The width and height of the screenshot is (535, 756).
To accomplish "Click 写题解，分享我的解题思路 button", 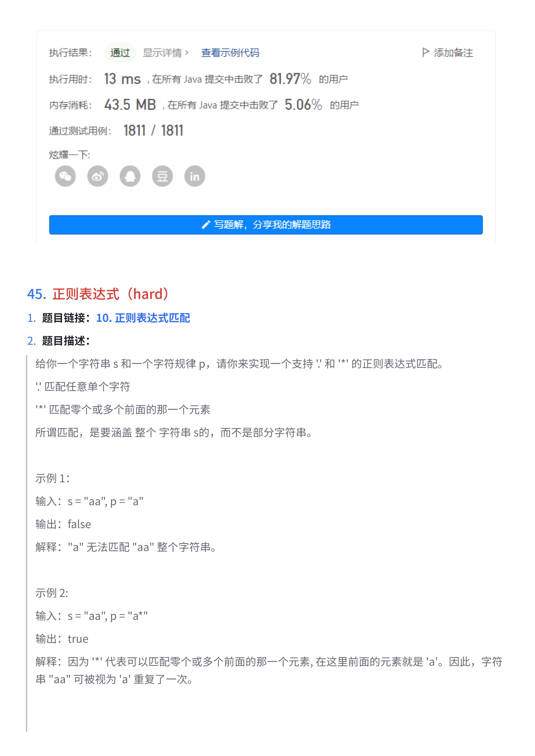I will [266, 225].
